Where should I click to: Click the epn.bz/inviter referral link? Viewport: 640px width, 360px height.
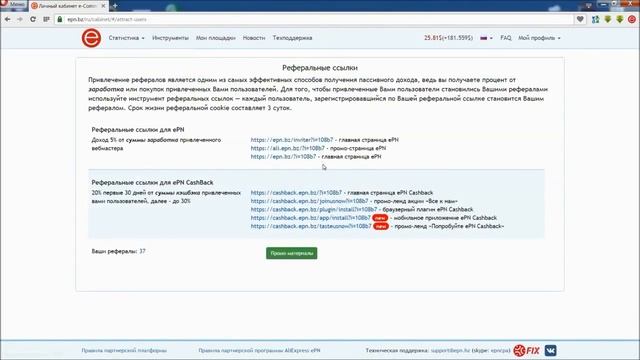tap(292, 140)
